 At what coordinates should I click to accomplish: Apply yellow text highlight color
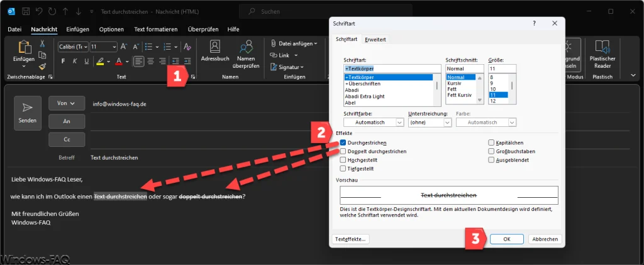point(100,61)
